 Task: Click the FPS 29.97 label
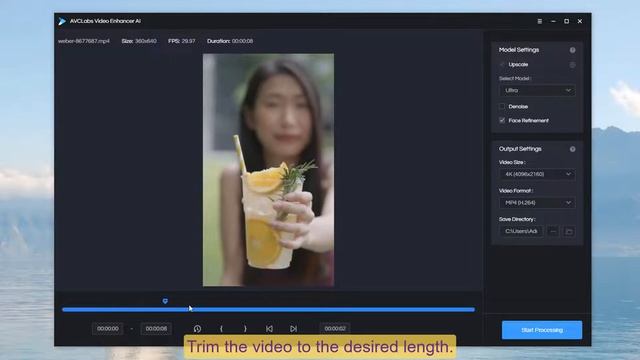[182, 41]
